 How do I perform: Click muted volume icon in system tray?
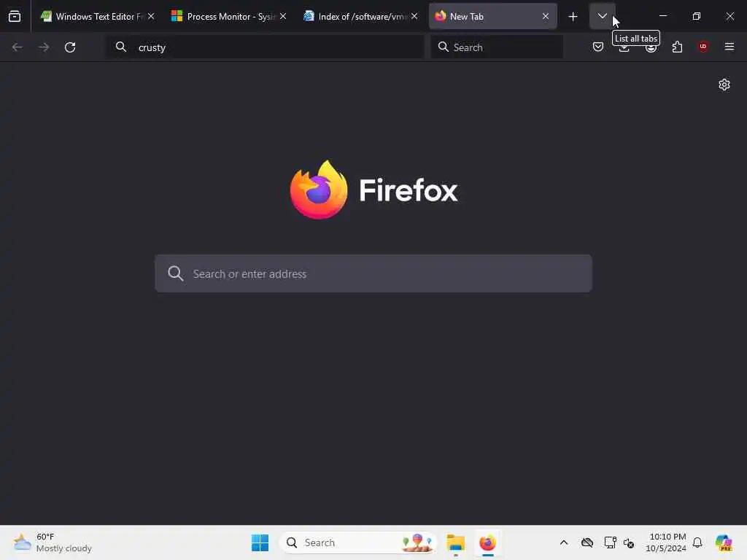pos(629,542)
